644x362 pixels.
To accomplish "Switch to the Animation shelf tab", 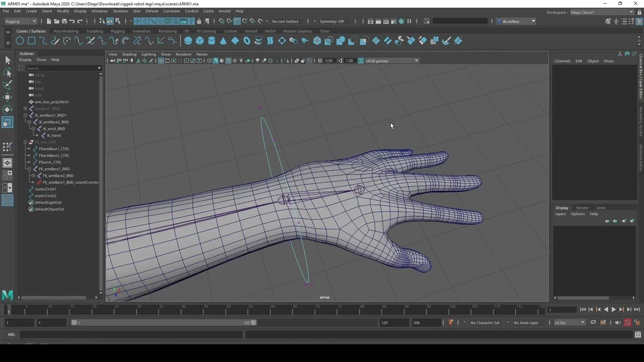I will [141, 31].
